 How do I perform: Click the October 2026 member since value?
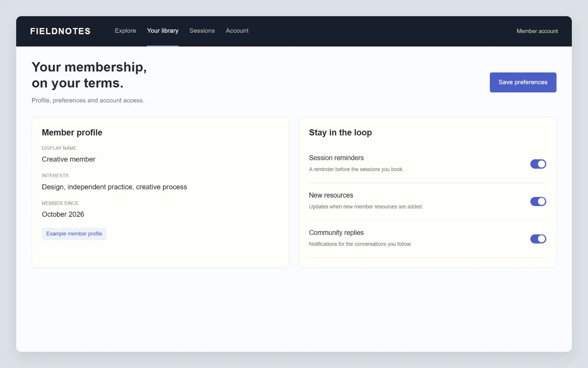coord(63,215)
